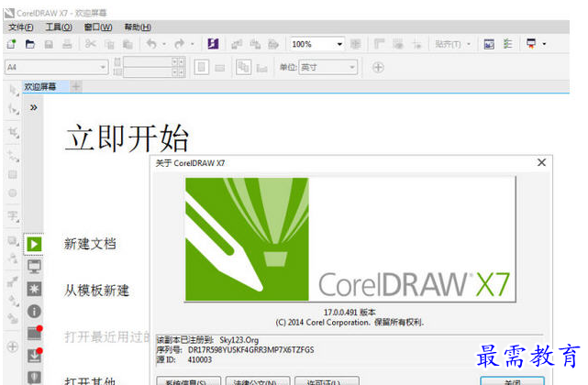This screenshot has height=385, width=588.
Task: Close the 关于 CorelDRAW X7 dialog with the X
Action: pyautogui.click(x=541, y=162)
